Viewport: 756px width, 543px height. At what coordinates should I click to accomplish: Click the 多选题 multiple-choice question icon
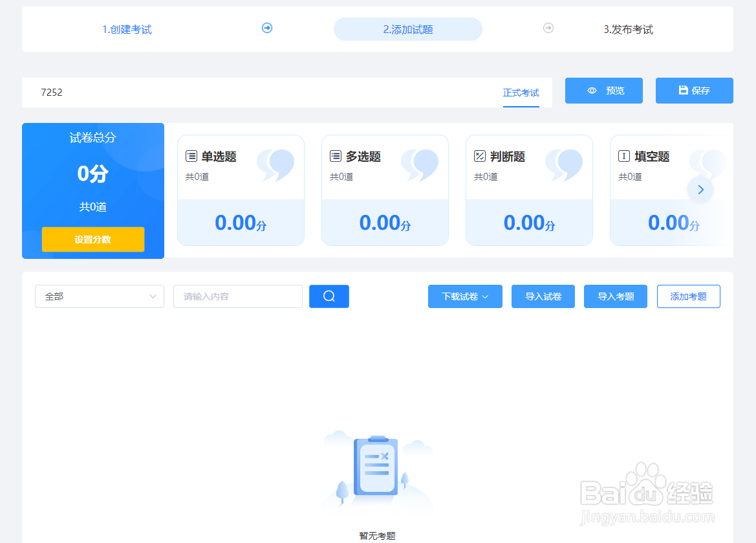(336, 155)
